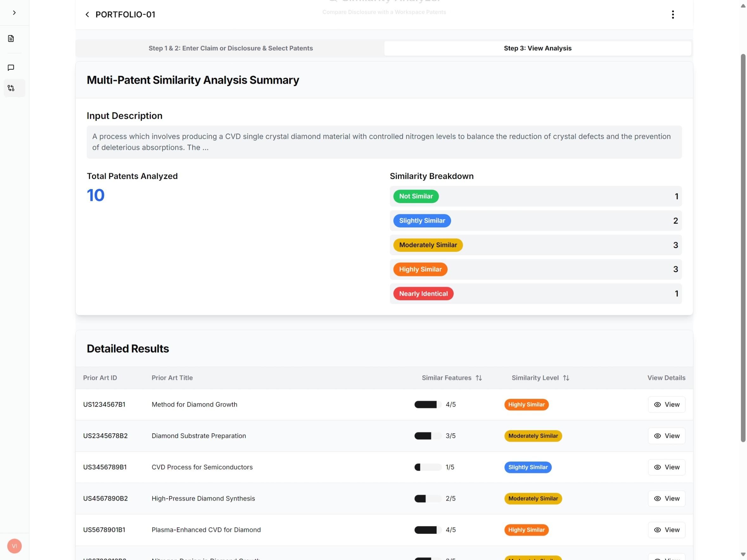The height and width of the screenshot is (560, 747).
Task: Click the title High-Pressure Diamond Synthesis
Action: (203, 499)
